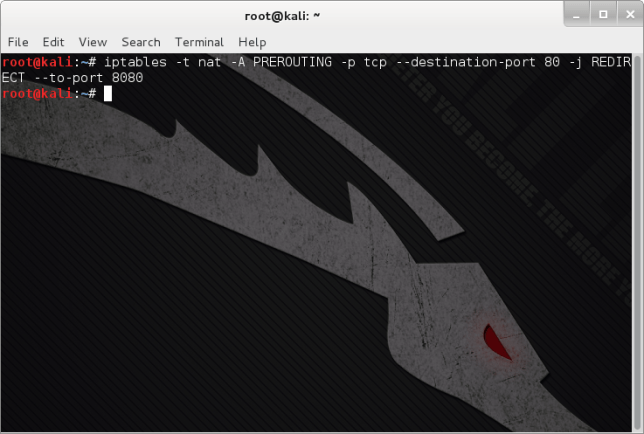
Task: Click the word tcp in the command
Action: 375,62
